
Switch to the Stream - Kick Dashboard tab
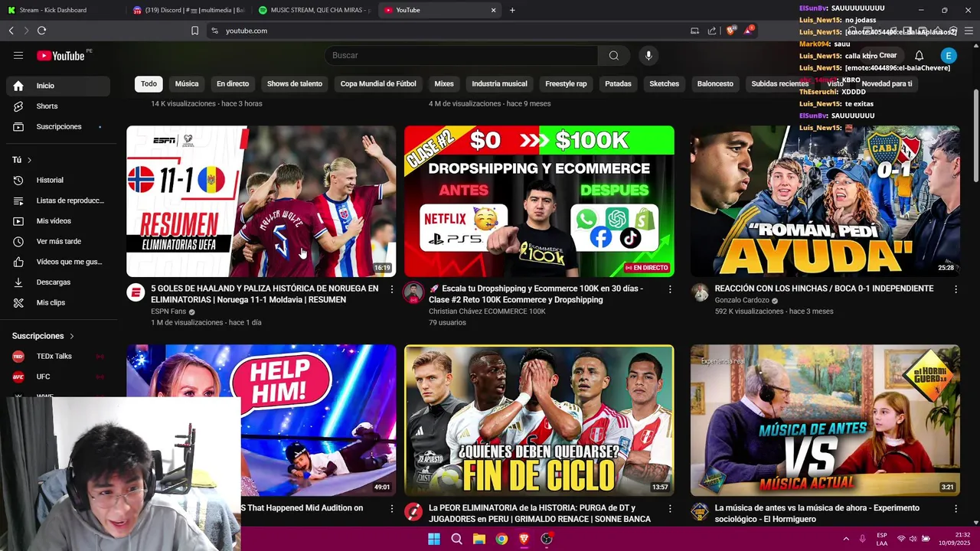61,10
